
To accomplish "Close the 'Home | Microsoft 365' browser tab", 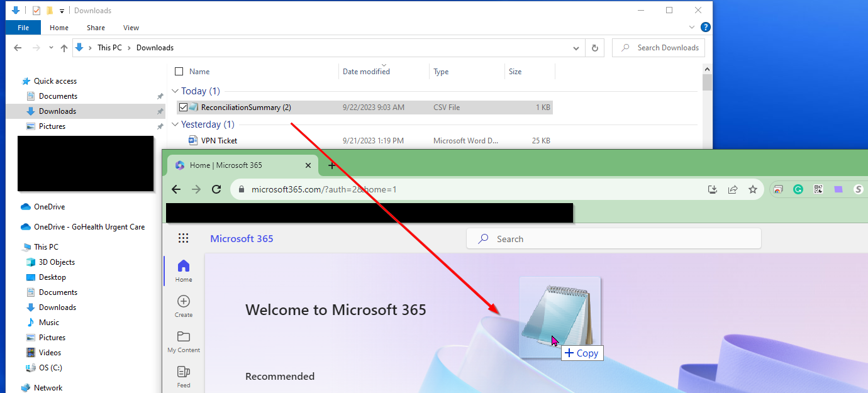I will coord(308,165).
